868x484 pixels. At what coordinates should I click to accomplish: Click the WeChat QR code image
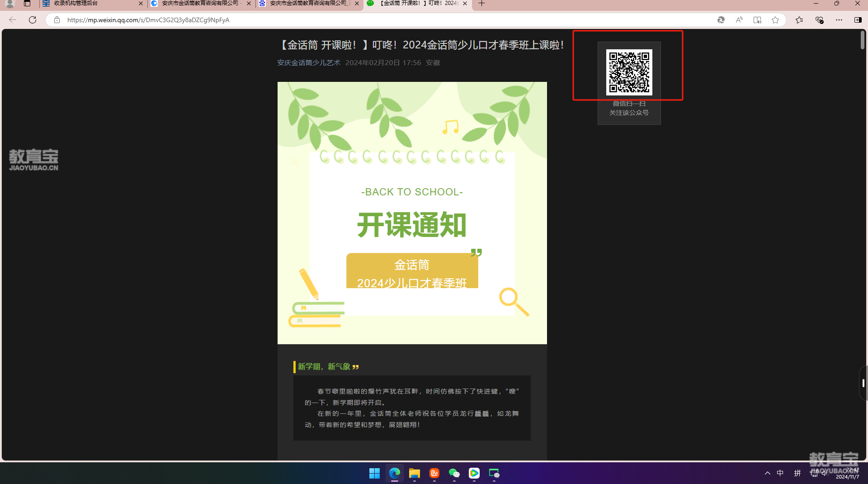click(629, 72)
